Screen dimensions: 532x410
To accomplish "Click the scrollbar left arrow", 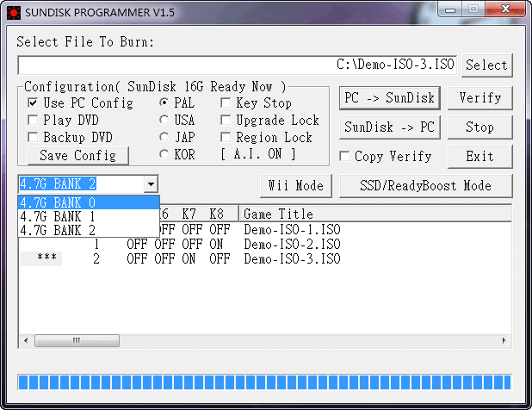I will [x=26, y=340].
